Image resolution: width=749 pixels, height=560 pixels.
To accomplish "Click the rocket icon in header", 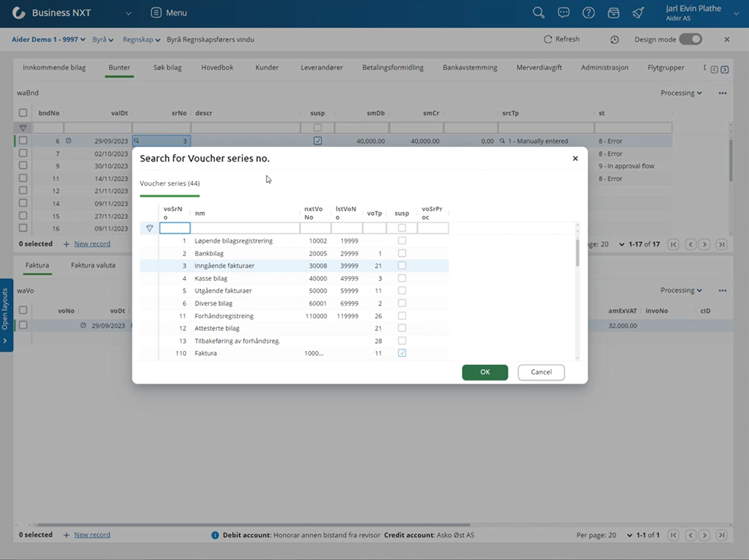I will [x=638, y=13].
